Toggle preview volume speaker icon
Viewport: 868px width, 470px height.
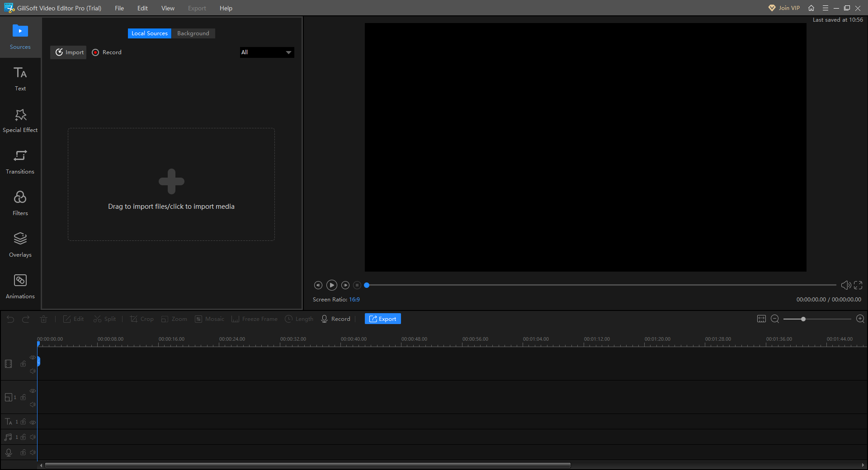(846, 285)
